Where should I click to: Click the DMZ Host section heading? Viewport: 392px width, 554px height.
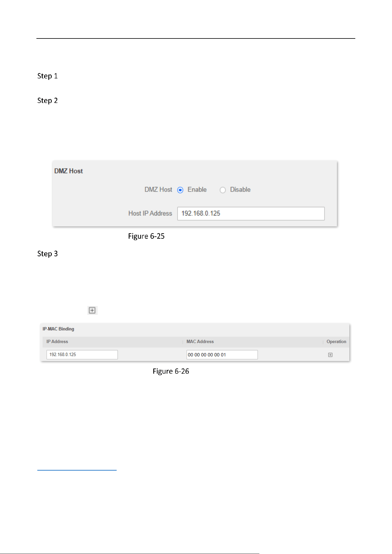click(x=68, y=171)
